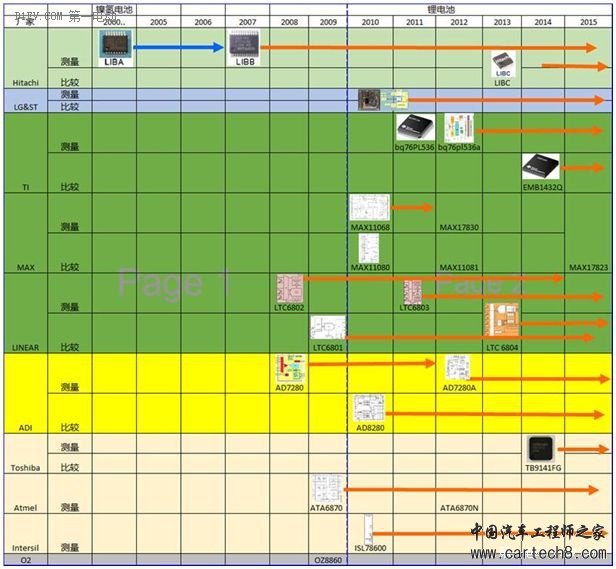This screenshot has width=616, height=569.
Task: Open the ATA6870 schematic thumbnail
Action: coord(326,488)
